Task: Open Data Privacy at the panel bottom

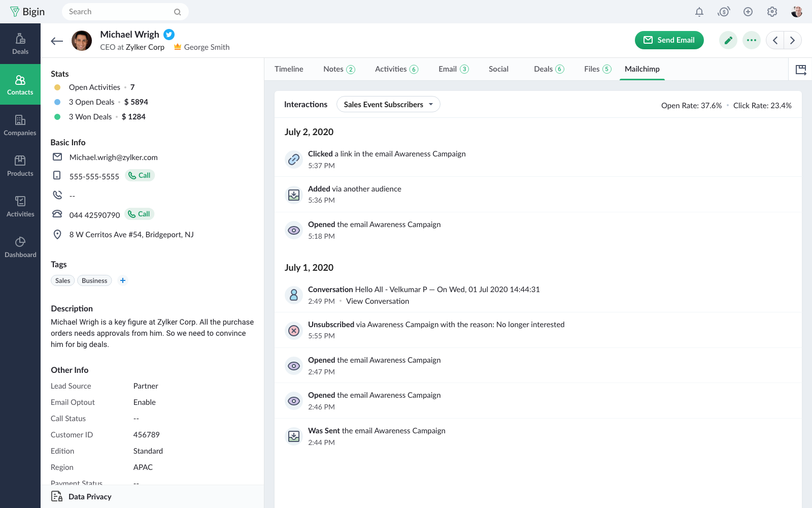Action: point(89,497)
